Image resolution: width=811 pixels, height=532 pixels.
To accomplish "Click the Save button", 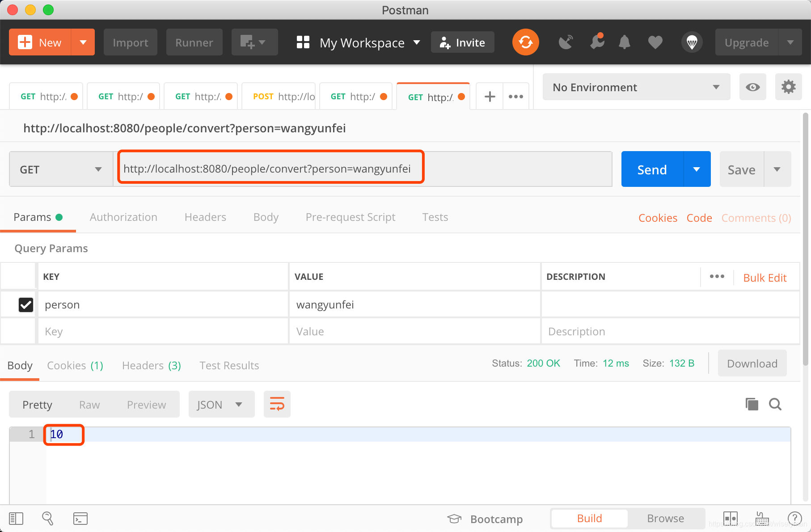I will [x=742, y=169].
